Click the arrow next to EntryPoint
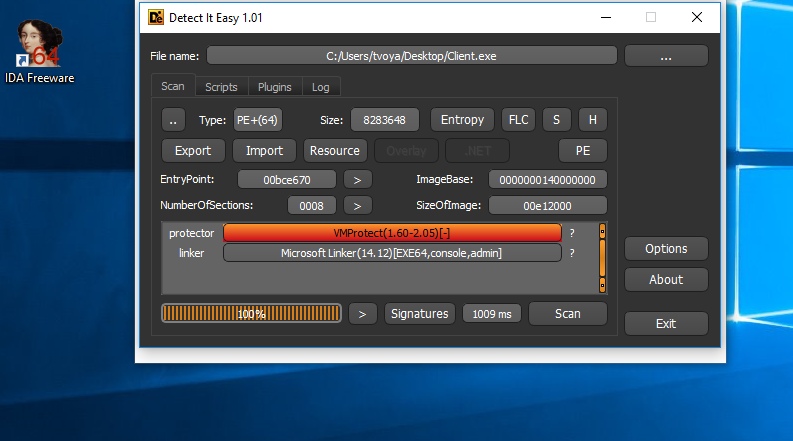793x441 pixels. coord(358,180)
